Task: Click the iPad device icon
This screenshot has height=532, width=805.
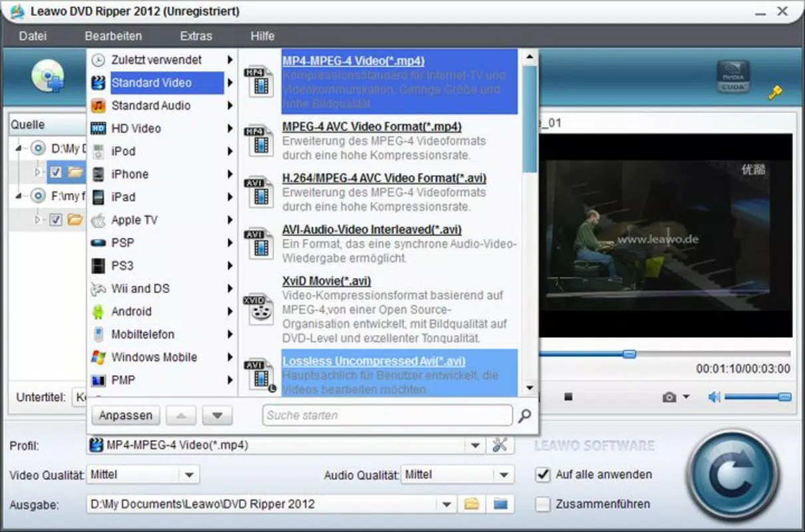Action: click(x=98, y=198)
